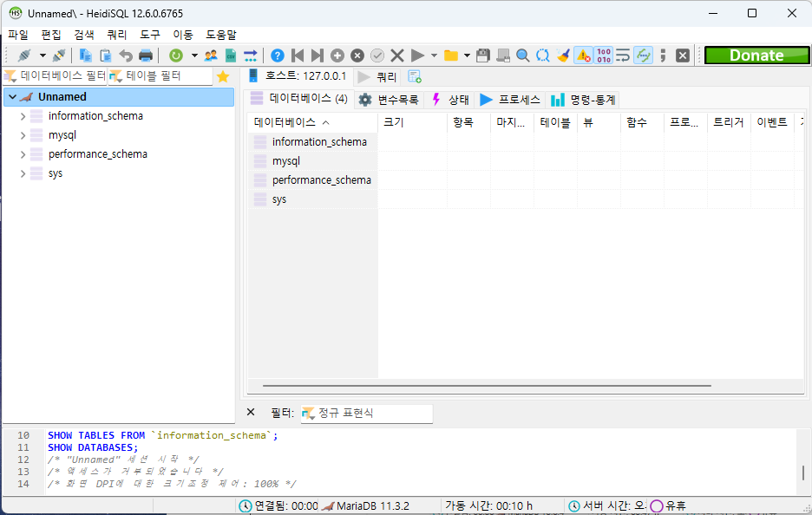Save with the floppy disk icon
This screenshot has height=515, width=812.
click(x=482, y=55)
